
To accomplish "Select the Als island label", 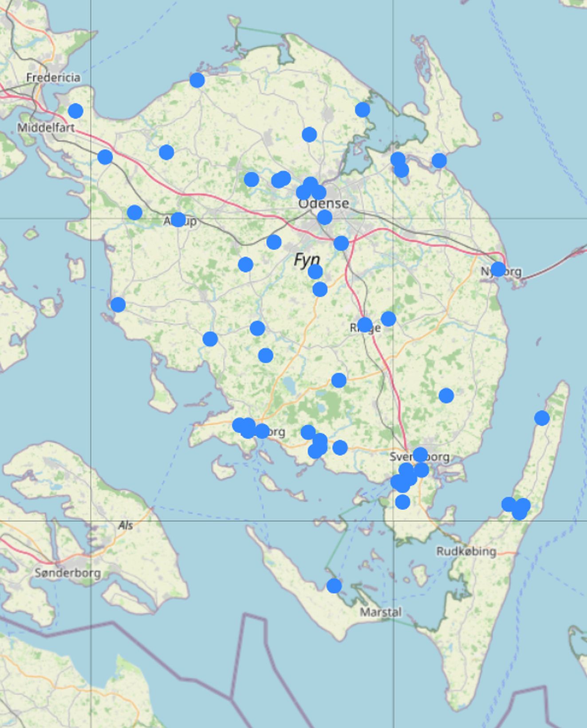I will click(x=126, y=526).
